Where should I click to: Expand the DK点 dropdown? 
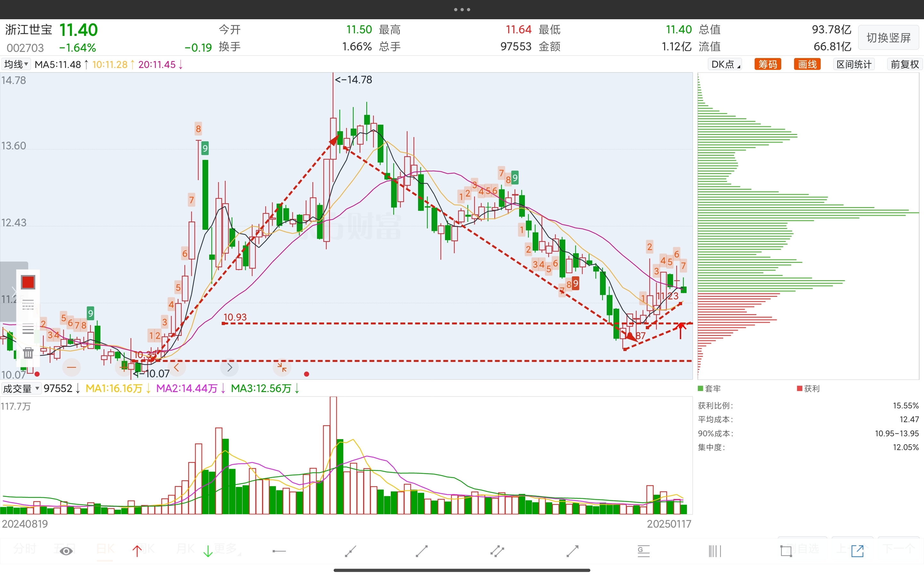click(x=725, y=64)
